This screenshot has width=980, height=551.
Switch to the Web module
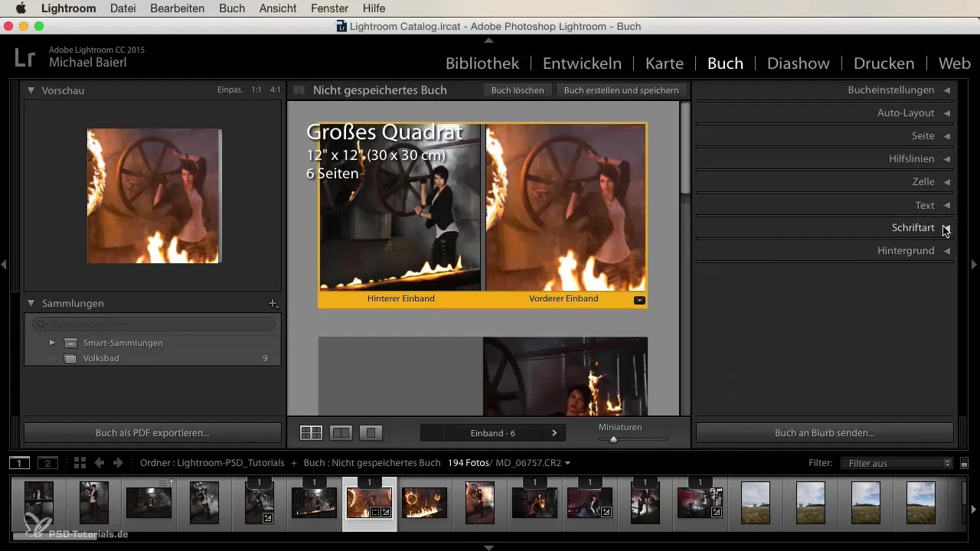[x=954, y=64]
